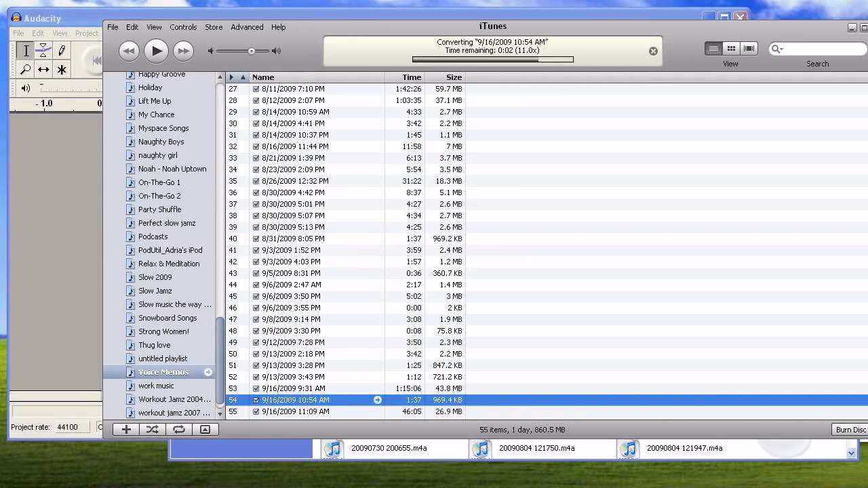Sort by the Time column header
This screenshot has height=488, width=868.
pos(405,77)
